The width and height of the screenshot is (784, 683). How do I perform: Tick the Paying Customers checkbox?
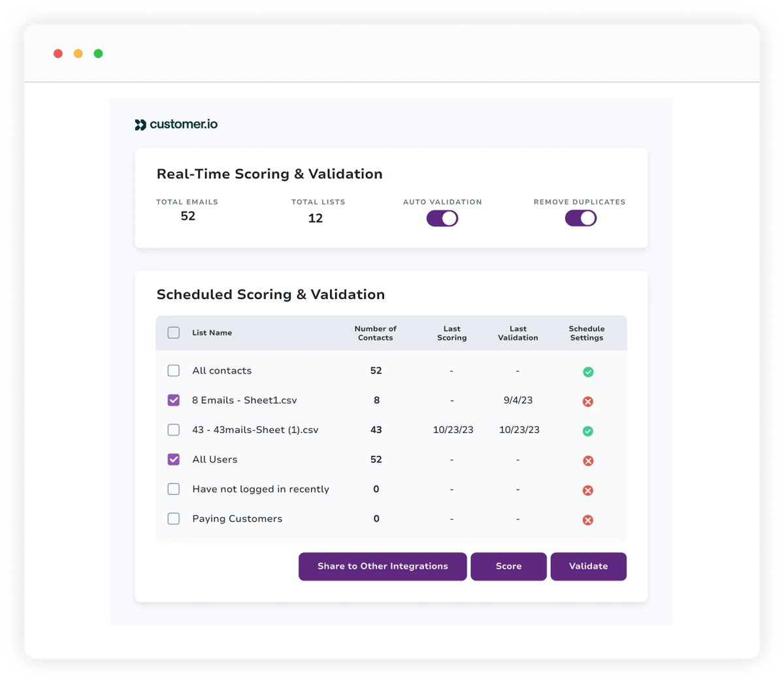pos(174,519)
